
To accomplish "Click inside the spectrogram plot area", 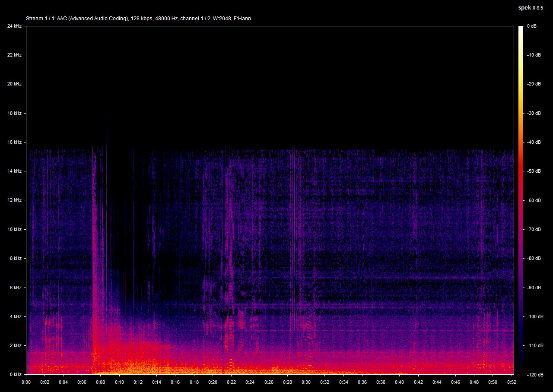I will click(x=270, y=200).
